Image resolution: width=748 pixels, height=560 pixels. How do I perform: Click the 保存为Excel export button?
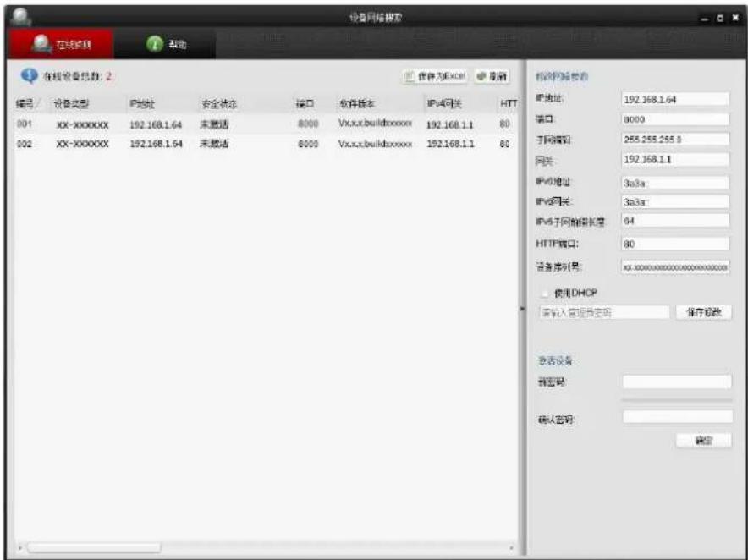click(435, 76)
